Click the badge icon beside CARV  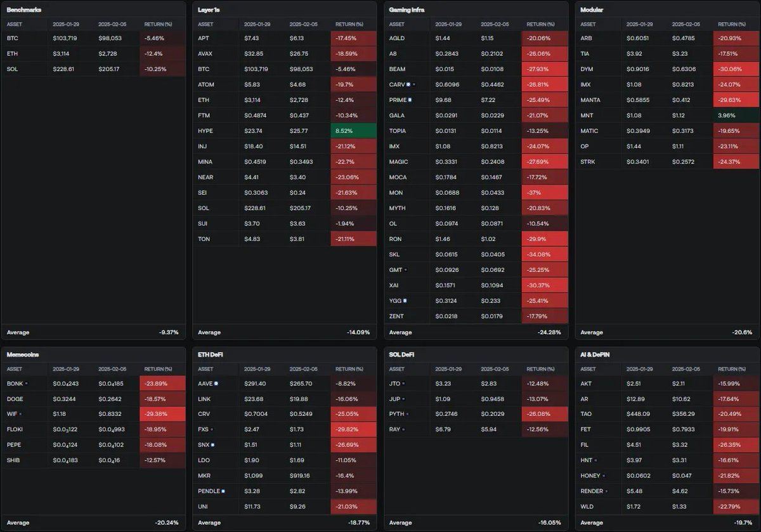coord(410,84)
